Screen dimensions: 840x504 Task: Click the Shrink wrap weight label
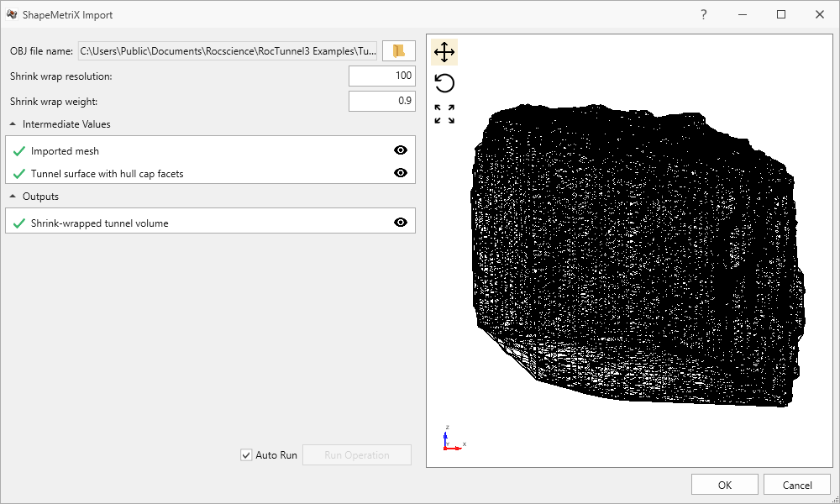[54, 102]
